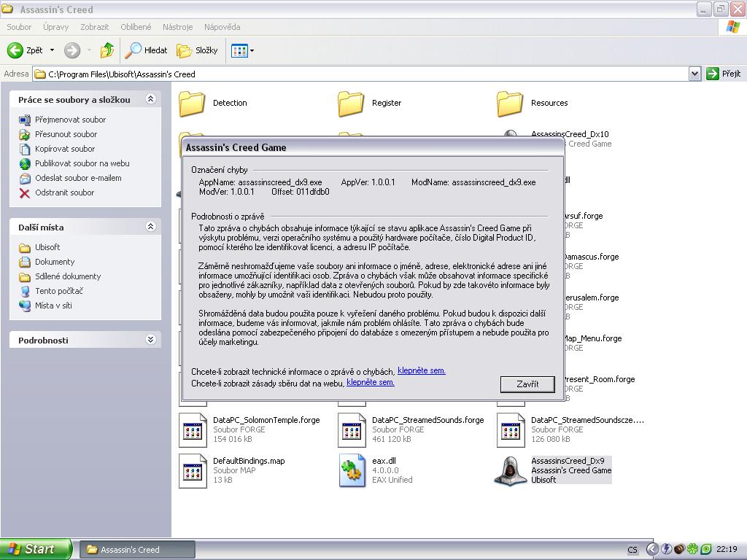Select DataPC_StreamedSounds.forge file icon
The width and height of the screenshot is (747, 560).
[352, 430]
